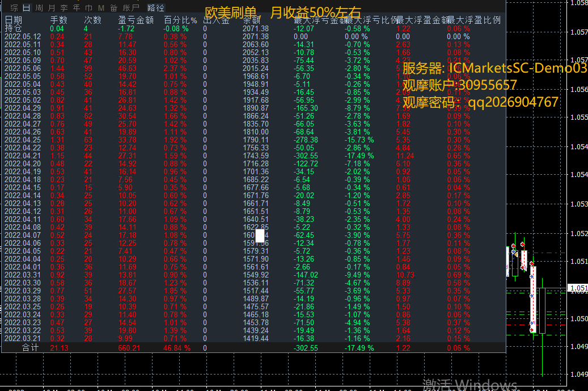Click the 手数 column header
This screenshot has height=391, width=588.
[x=58, y=20]
